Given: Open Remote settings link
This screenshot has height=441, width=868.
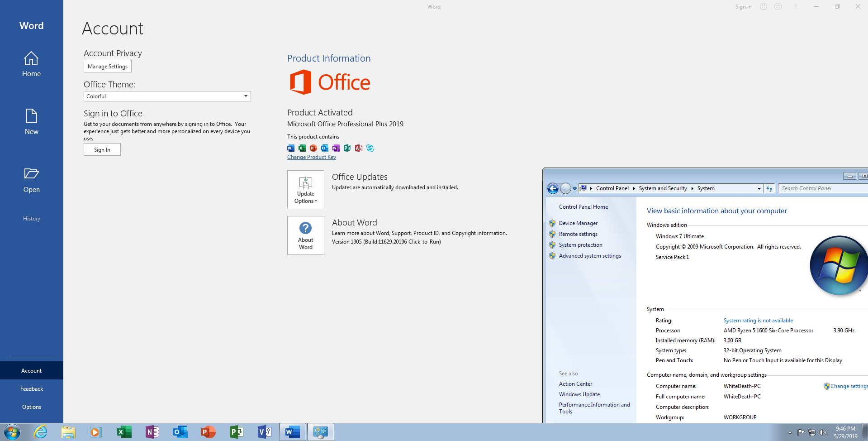Looking at the screenshot, I should pyautogui.click(x=578, y=234).
